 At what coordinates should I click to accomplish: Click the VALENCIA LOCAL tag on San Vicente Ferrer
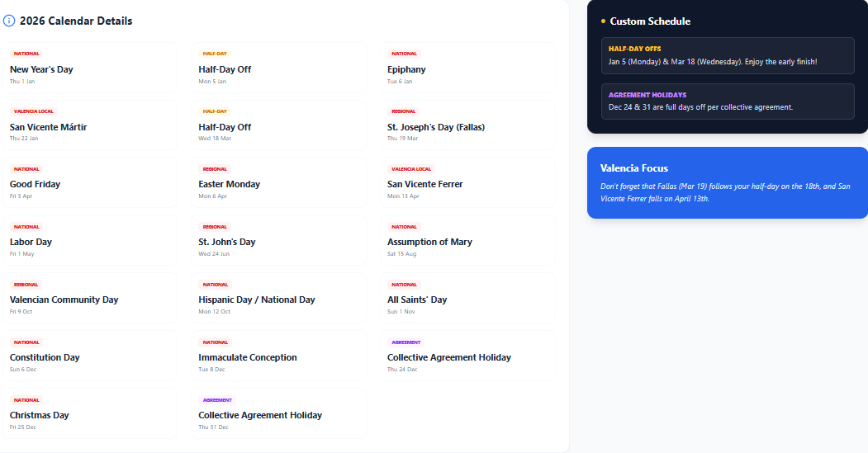pyautogui.click(x=411, y=169)
